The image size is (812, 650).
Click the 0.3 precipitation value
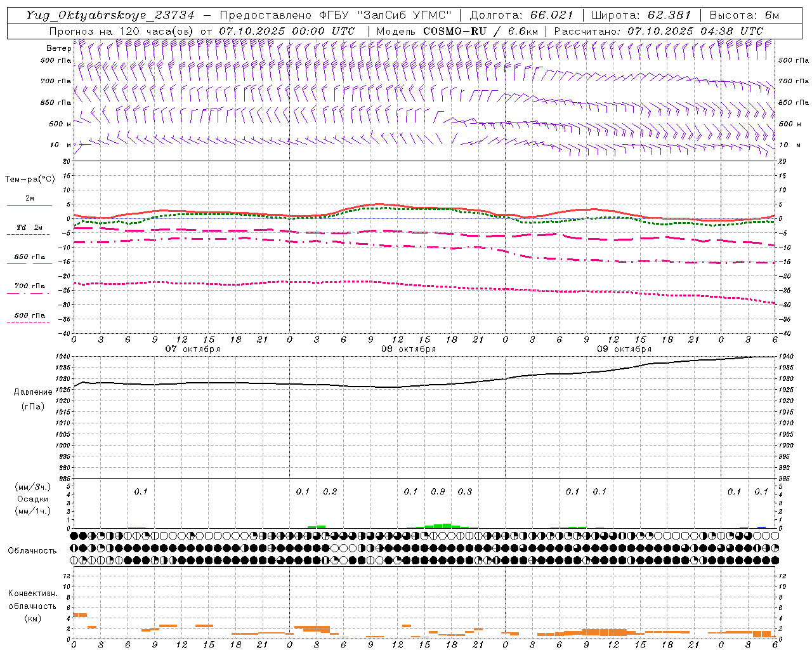465,491
